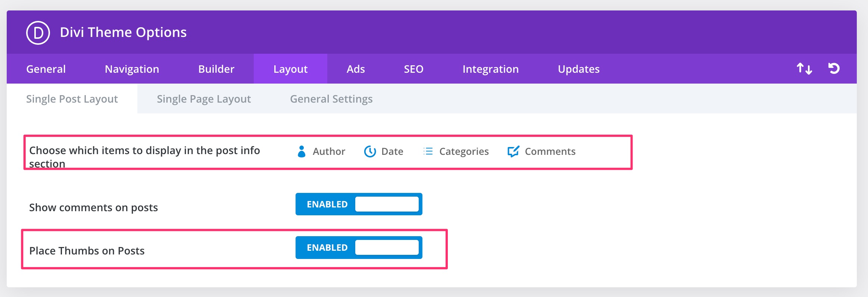Screen dimensions: 868x297
Task: Click the 'Place Thumbs on Posts' label
Action: tap(87, 251)
